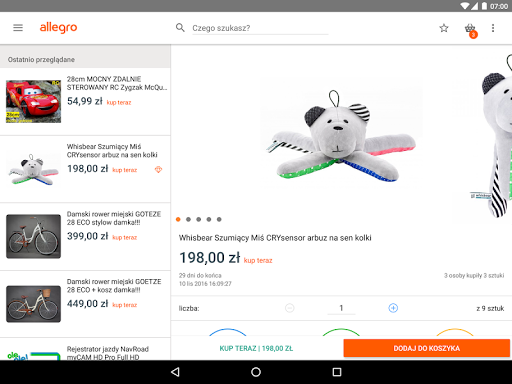Select the third image pagination dot

point(199,219)
